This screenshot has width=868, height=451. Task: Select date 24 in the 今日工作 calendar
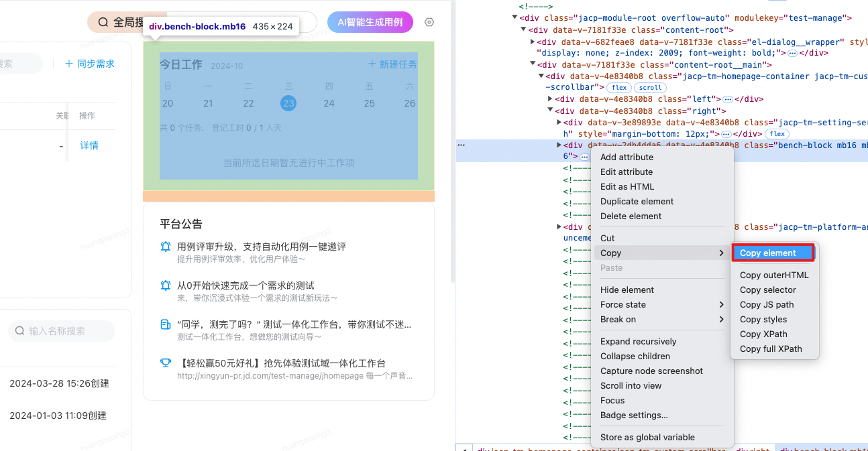pos(329,103)
